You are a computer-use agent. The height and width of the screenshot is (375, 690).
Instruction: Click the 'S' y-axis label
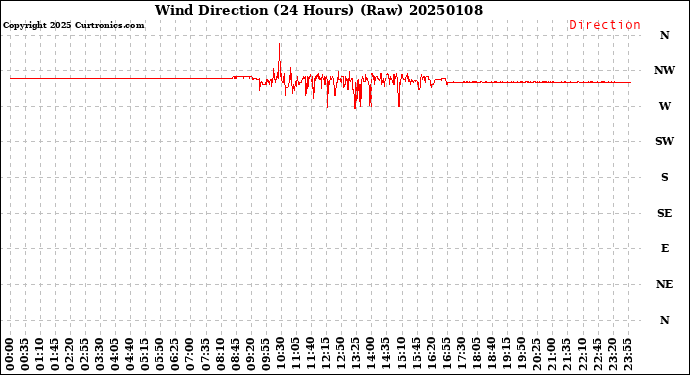664,177
